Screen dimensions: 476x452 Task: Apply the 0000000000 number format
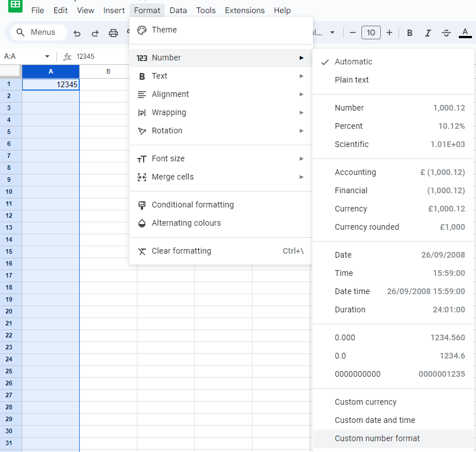pos(393,374)
